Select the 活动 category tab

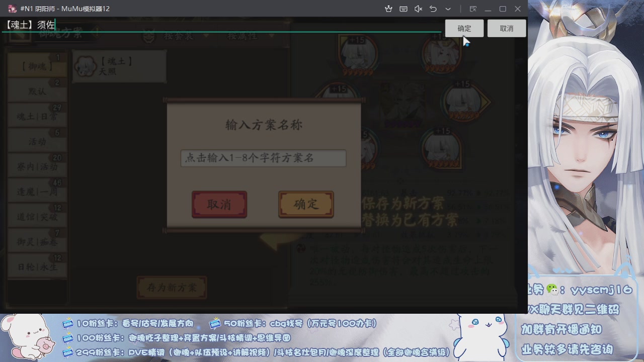37,141
